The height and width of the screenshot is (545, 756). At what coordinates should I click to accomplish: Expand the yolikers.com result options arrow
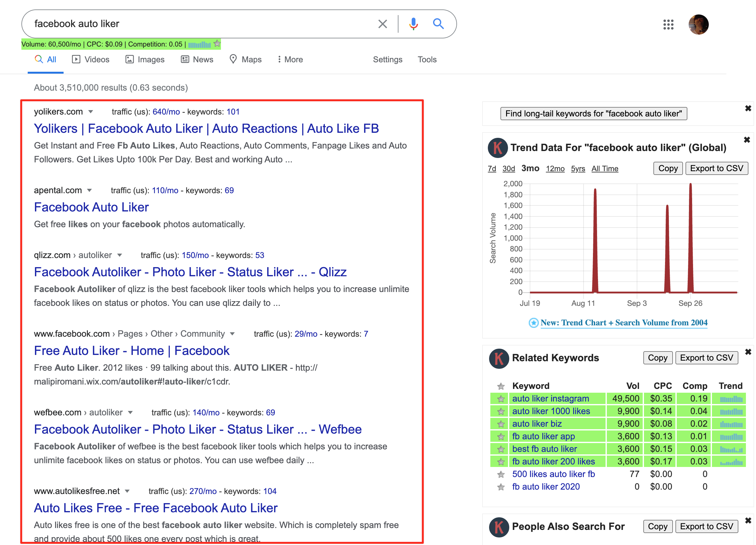coord(91,112)
